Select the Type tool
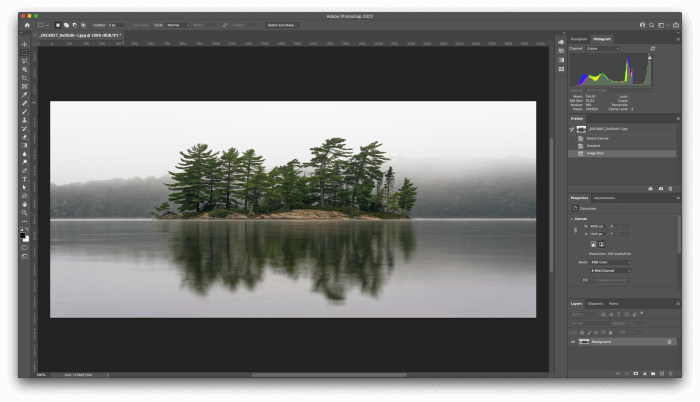This screenshot has height=402, width=700. (25, 178)
